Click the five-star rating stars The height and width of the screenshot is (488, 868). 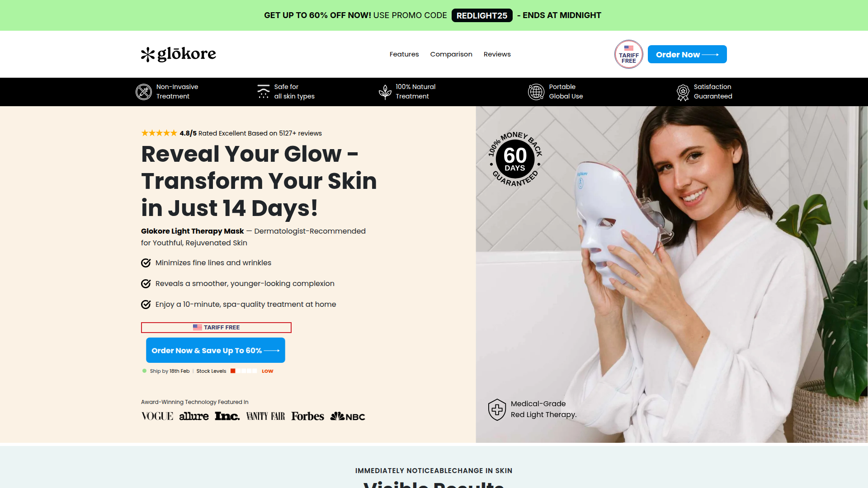tap(159, 133)
